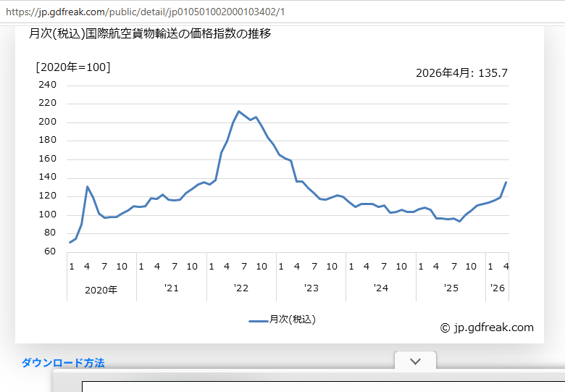The height and width of the screenshot is (392, 565).
Task: Click the chart title 月次(税込)国際航空貨物輸送の価格指数の推移
Action: click(x=150, y=33)
